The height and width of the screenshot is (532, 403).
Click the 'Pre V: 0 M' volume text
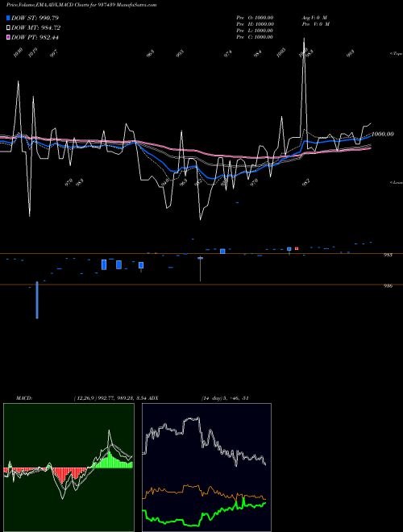click(x=316, y=24)
